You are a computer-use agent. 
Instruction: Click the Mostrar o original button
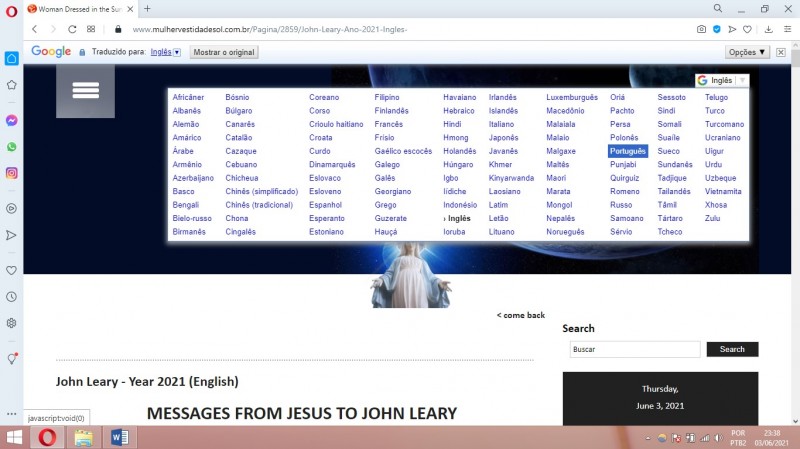[224, 52]
